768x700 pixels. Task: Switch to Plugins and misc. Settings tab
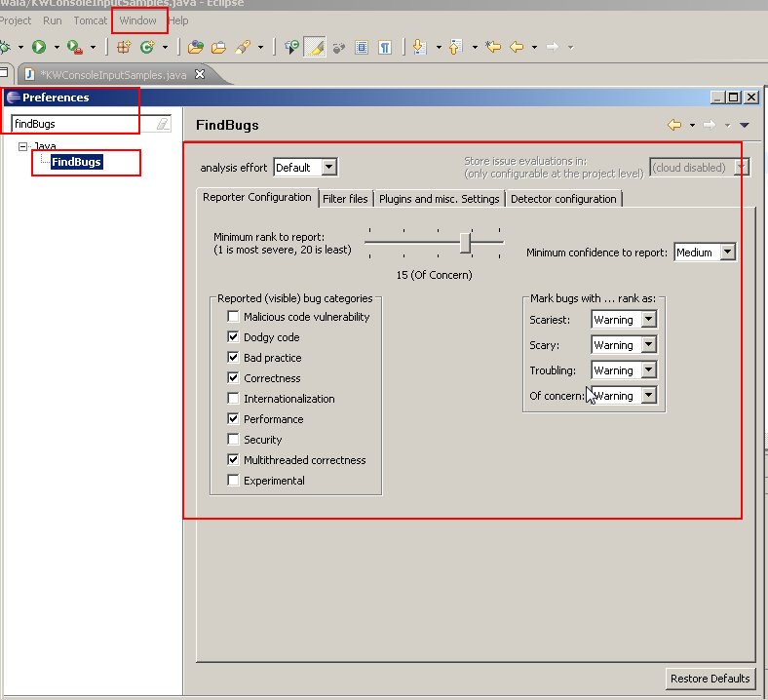tap(440, 199)
